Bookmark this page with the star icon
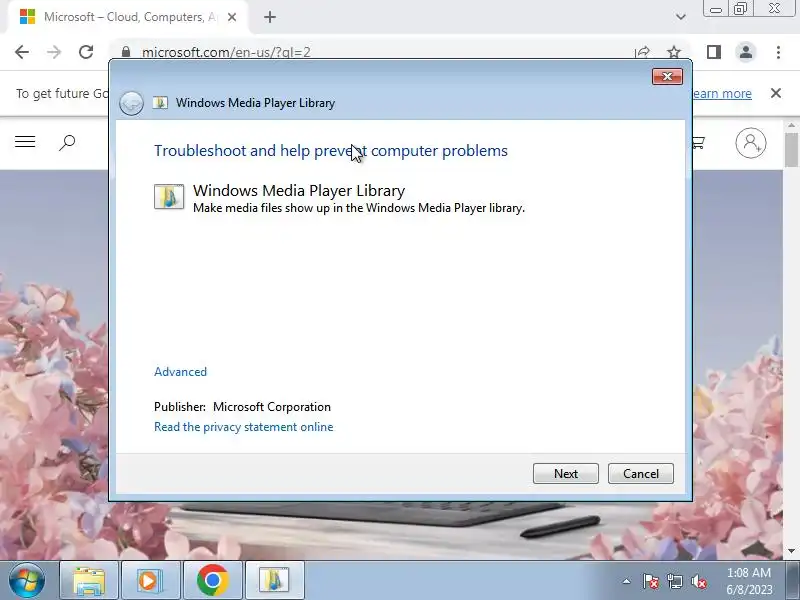 pyautogui.click(x=674, y=52)
